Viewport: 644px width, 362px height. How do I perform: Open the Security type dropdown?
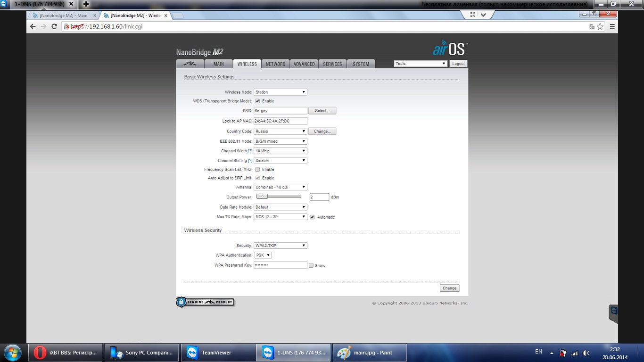point(281,246)
